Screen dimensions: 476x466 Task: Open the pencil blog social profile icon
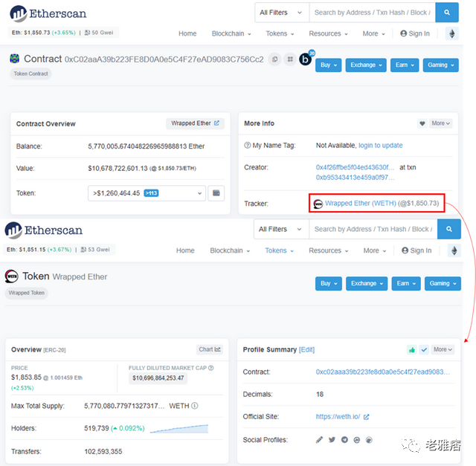[319, 439]
